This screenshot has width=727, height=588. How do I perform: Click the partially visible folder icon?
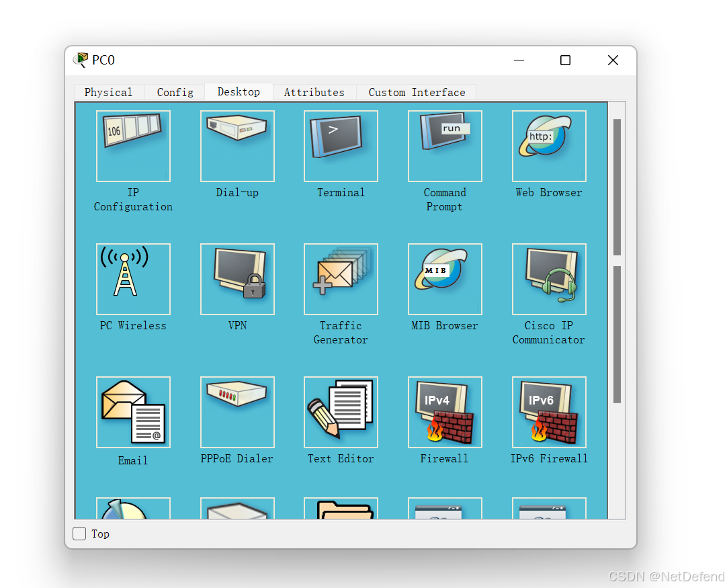pyautogui.click(x=341, y=508)
